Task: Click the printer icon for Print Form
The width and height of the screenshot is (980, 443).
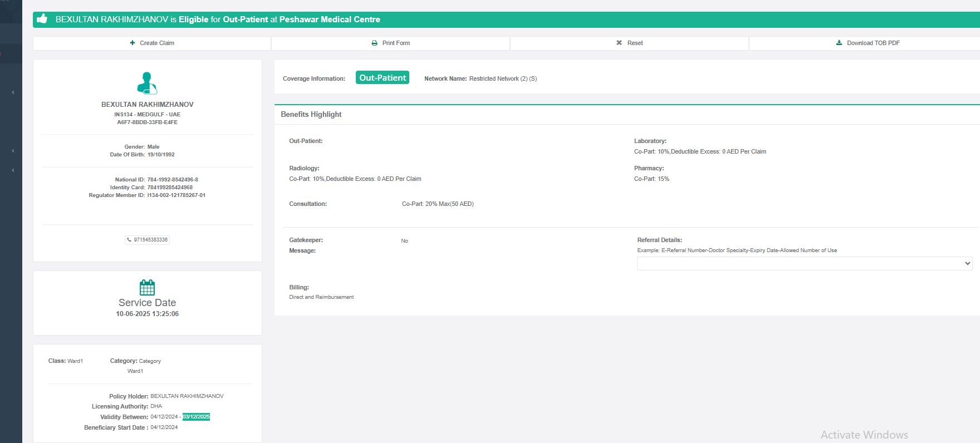Action: [x=375, y=43]
